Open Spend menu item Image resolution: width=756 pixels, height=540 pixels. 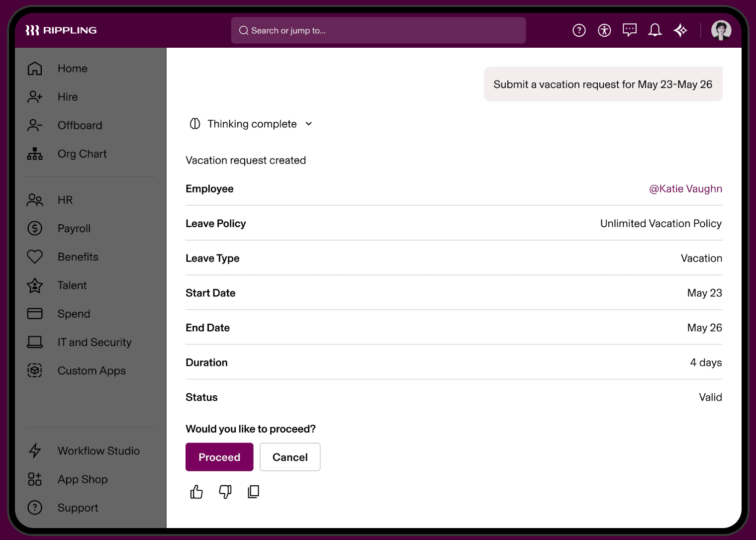pyautogui.click(x=74, y=314)
